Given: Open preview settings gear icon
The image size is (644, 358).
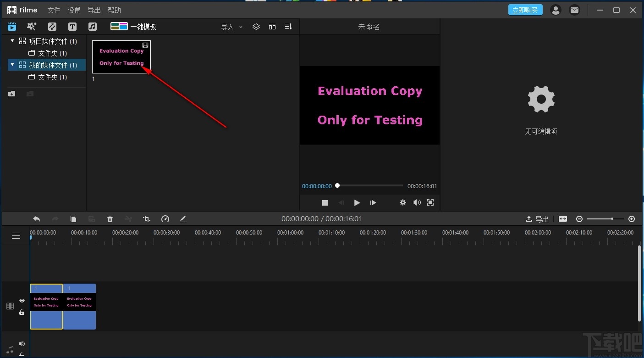Looking at the screenshot, I should click(403, 202).
